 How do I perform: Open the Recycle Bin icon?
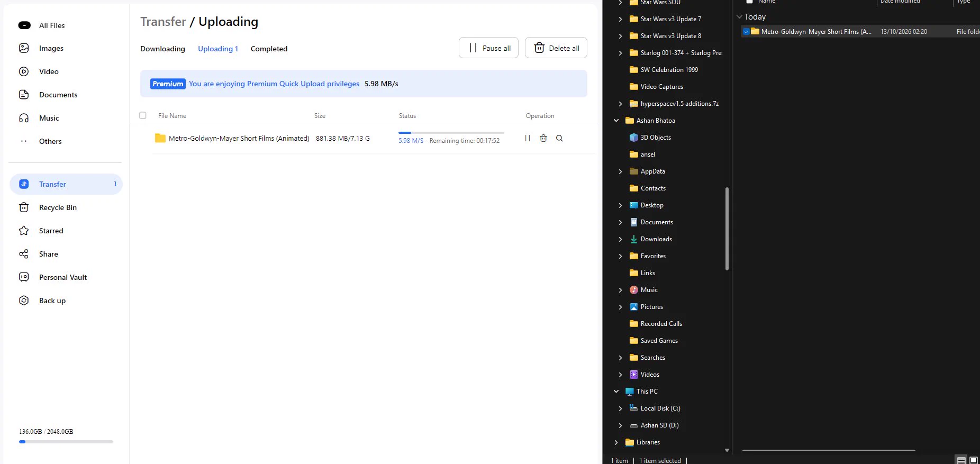pos(24,207)
